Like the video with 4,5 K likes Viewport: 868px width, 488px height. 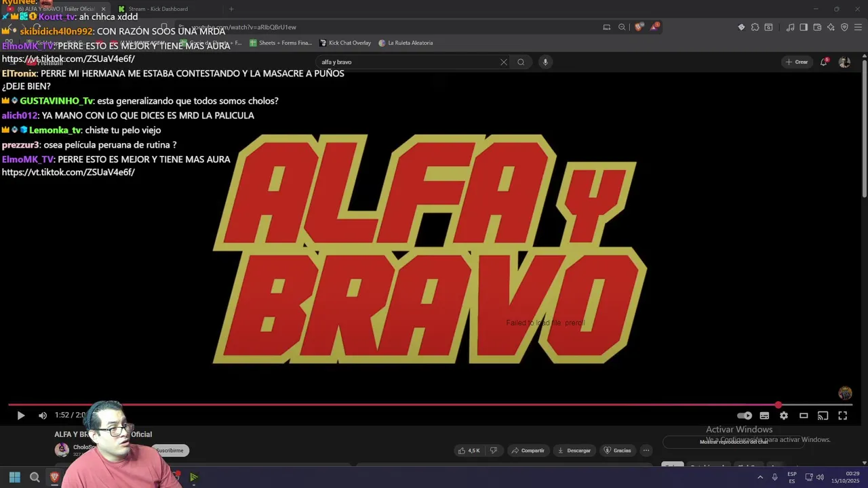(x=469, y=450)
